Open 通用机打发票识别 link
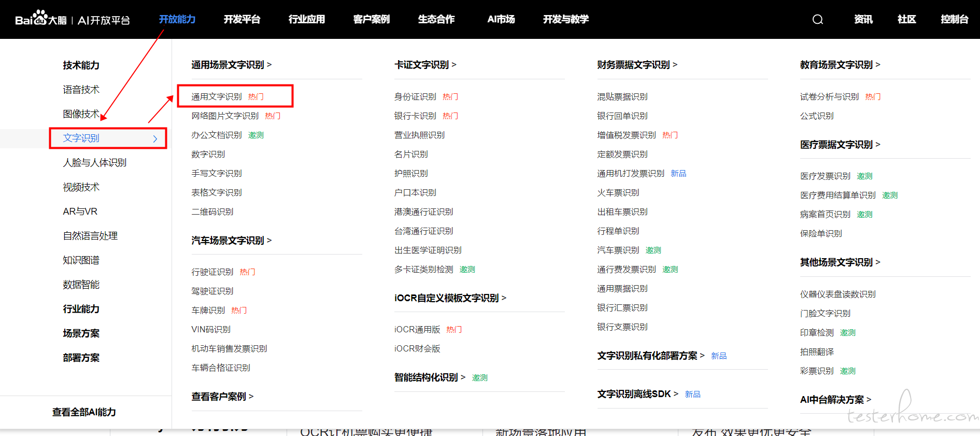 [631, 174]
